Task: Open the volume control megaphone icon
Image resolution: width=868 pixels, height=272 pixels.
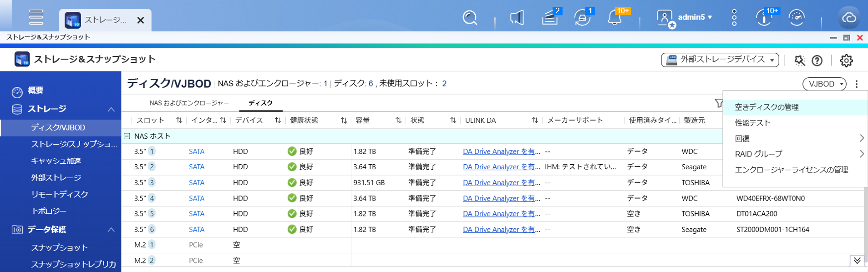Action: point(517,18)
